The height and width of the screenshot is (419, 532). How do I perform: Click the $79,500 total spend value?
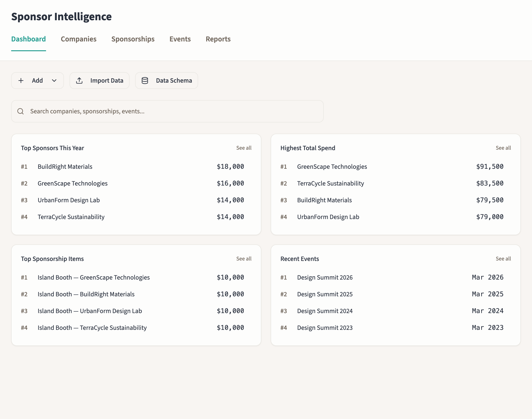coord(490,200)
